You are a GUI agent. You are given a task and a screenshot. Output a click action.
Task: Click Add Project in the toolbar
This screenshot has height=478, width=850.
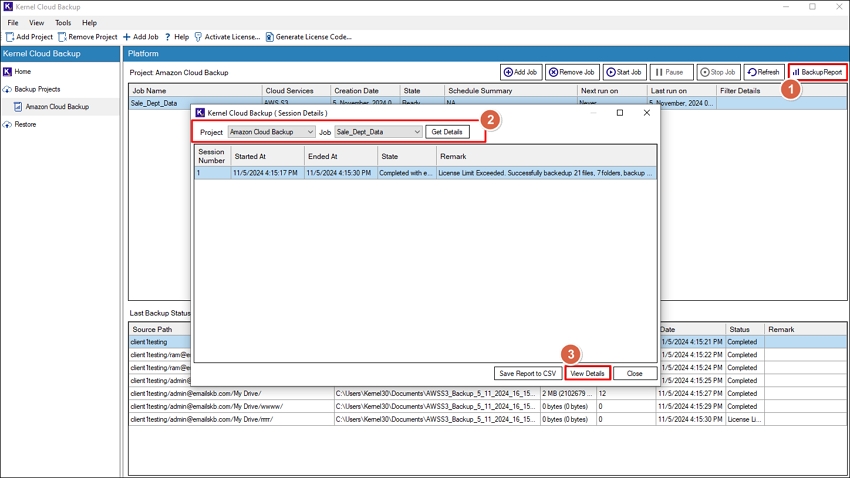(29, 37)
